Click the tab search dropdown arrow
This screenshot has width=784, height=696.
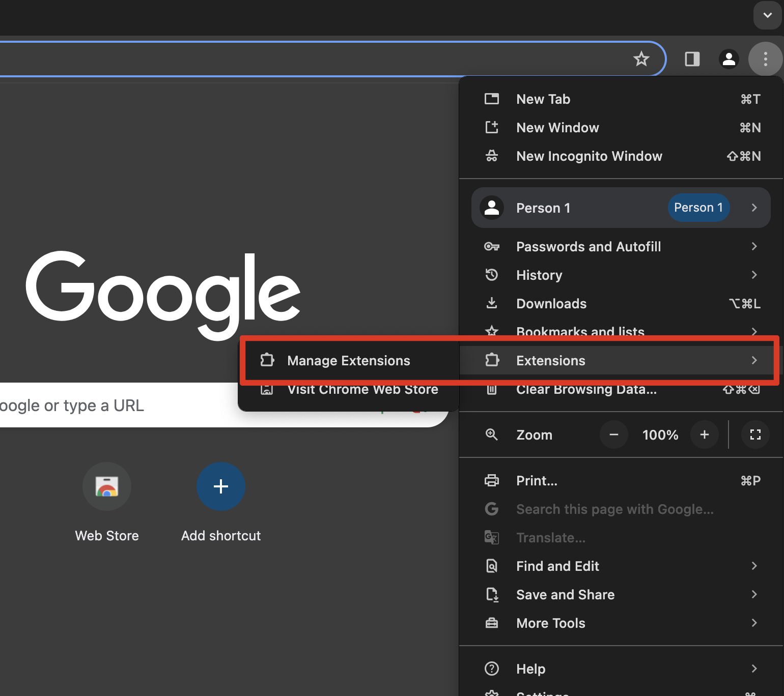click(767, 15)
